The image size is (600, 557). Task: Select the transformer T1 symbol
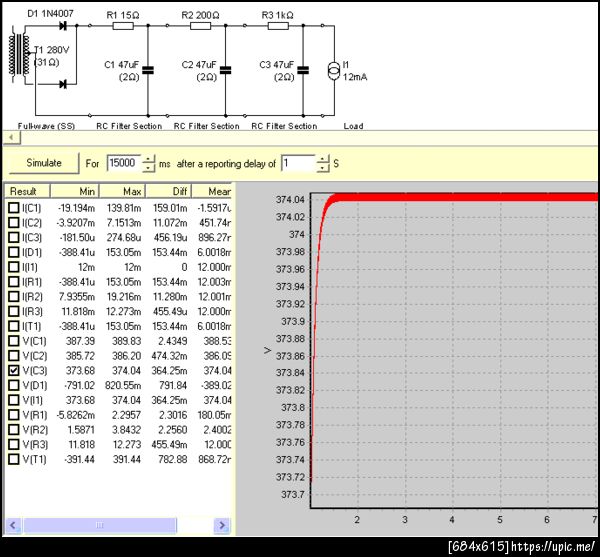tap(19, 54)
